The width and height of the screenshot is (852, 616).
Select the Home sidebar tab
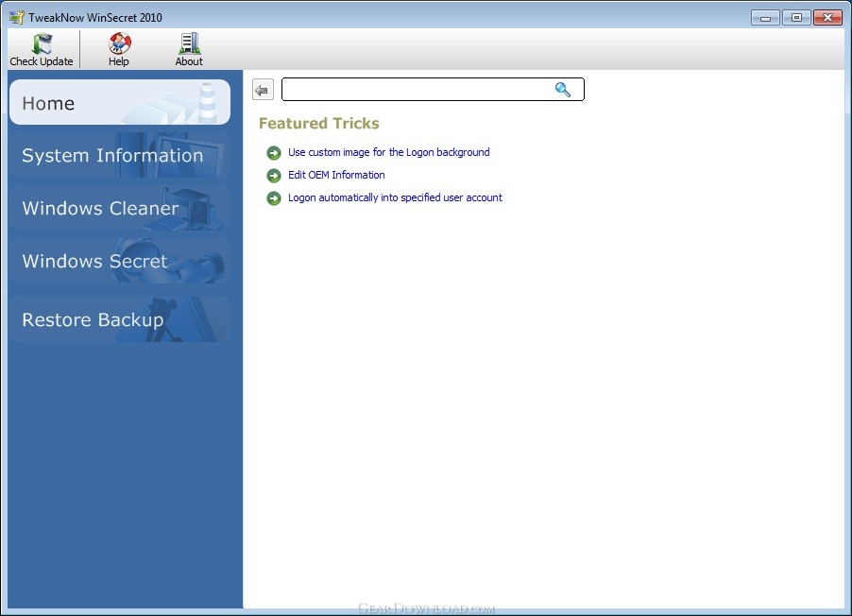(120, 102)
